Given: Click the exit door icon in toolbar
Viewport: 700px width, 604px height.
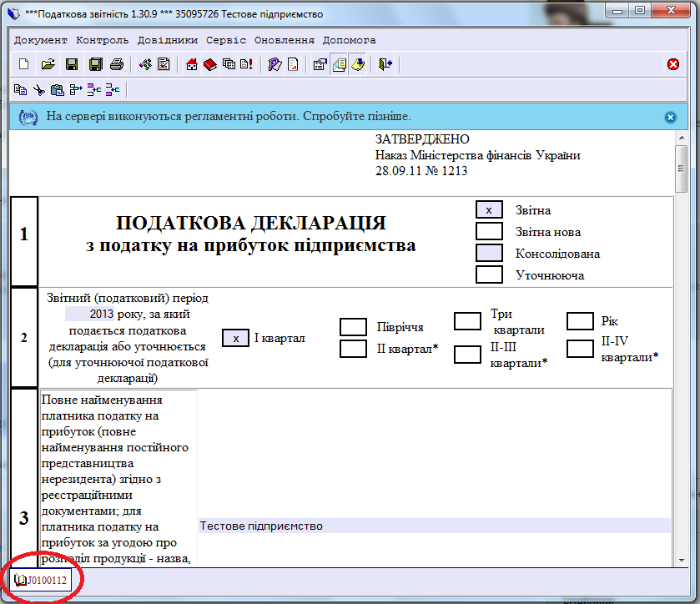Looking at the screenshot, I should point(385,64).
